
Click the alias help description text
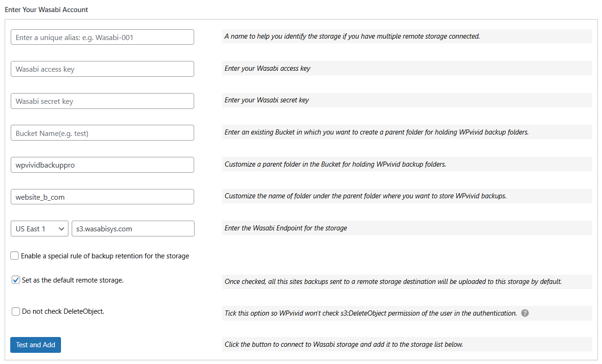tap(352, 36)
